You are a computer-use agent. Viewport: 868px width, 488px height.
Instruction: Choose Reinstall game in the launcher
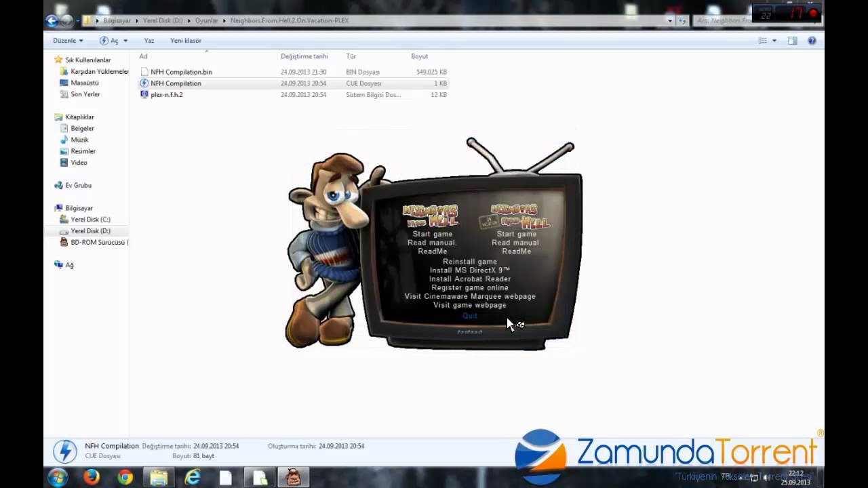pos(470,262)
